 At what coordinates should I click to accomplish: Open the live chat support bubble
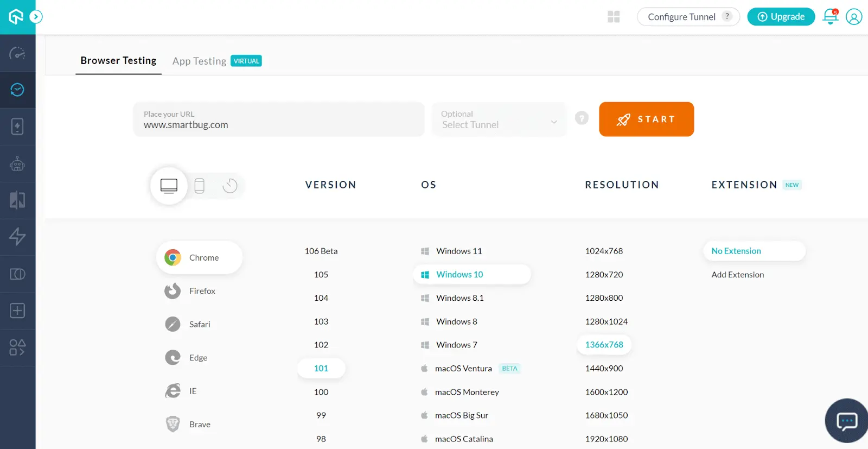(846, 421)
